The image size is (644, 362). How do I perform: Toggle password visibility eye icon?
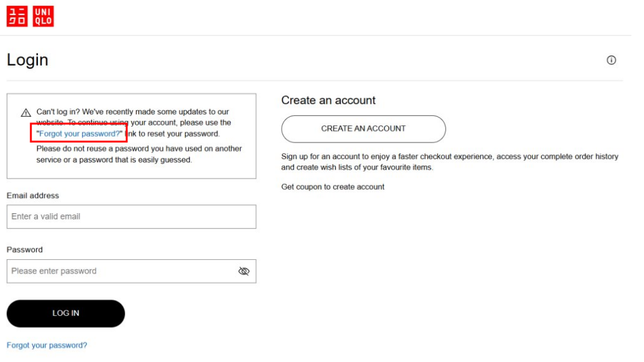coord(244,271)
